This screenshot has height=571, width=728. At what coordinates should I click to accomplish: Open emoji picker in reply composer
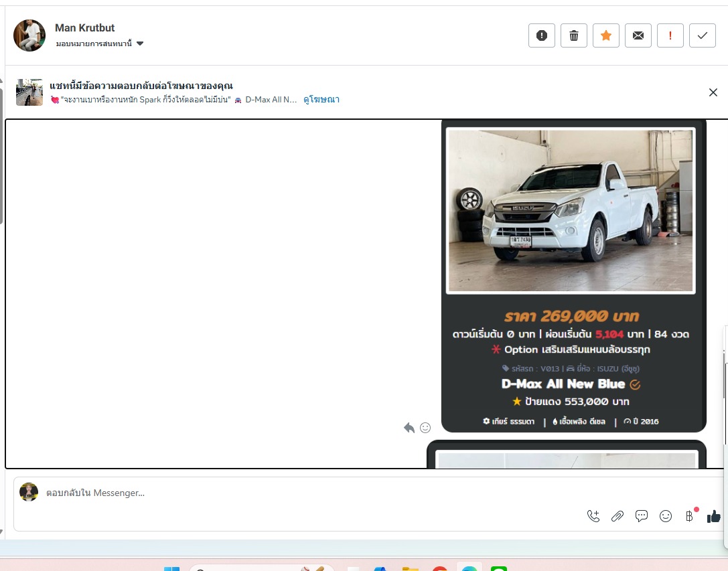tap(666, 516)
